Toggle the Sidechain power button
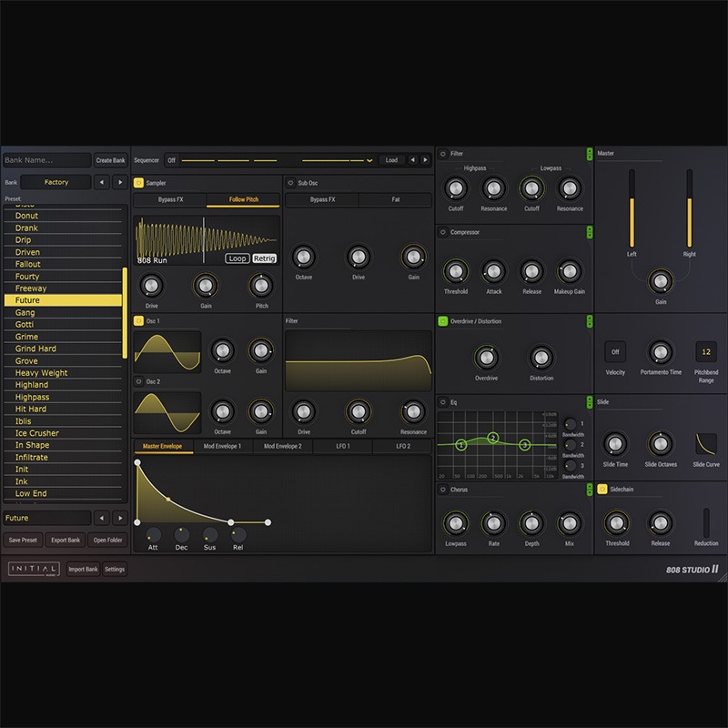This screenshot has width=728, height=728. [602, 490]
